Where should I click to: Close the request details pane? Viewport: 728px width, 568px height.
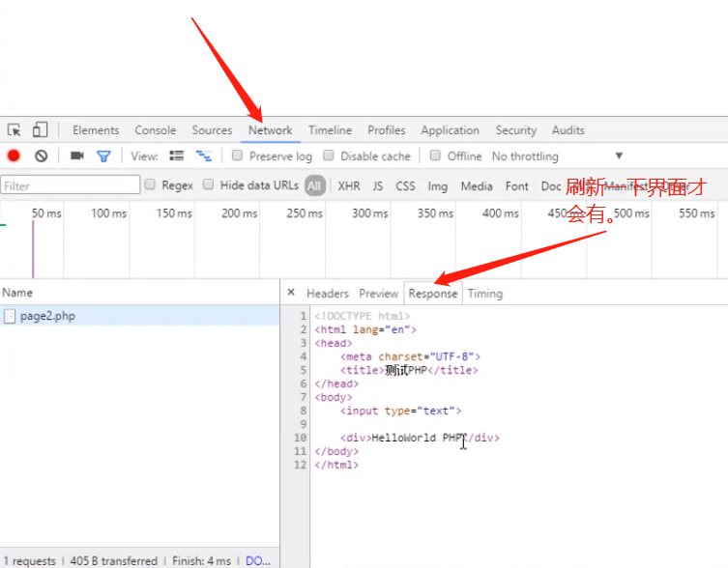click(291, 293)
